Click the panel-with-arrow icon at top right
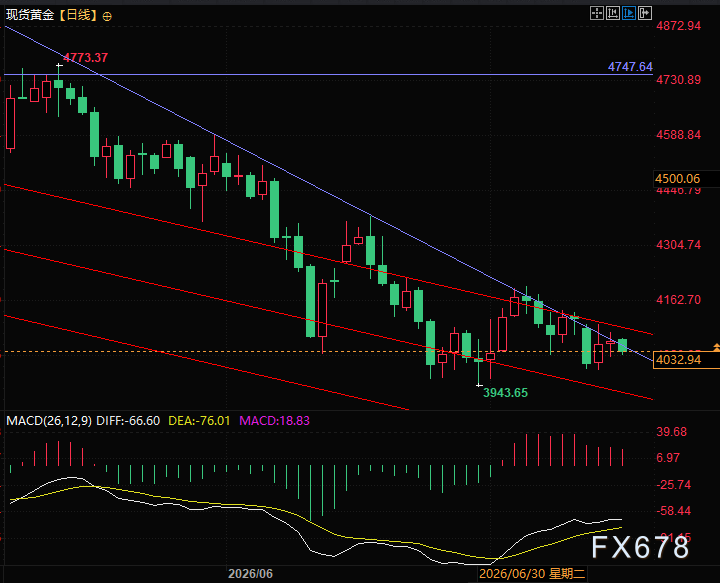 point(645,13)
